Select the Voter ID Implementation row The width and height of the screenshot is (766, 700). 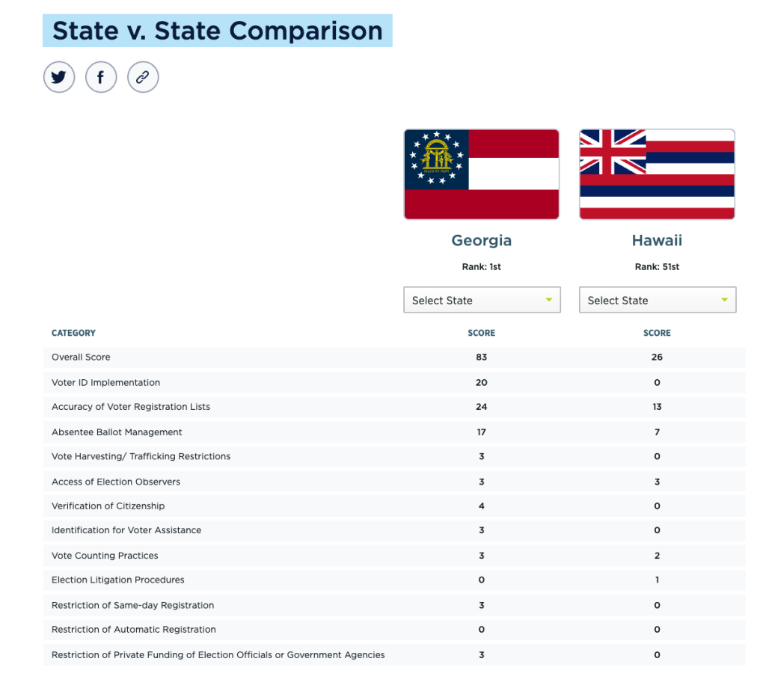(x=394, y=383)
